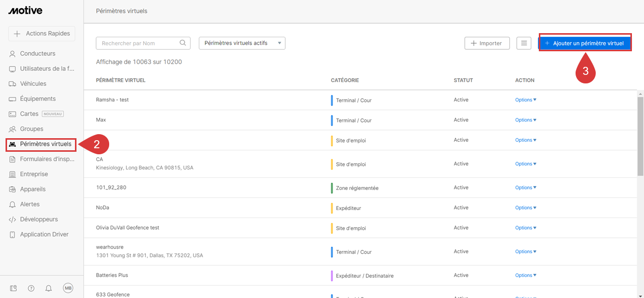This screenshot has height=298, width=644.
Task: Expand Options for NoDa
Action: 525,208
